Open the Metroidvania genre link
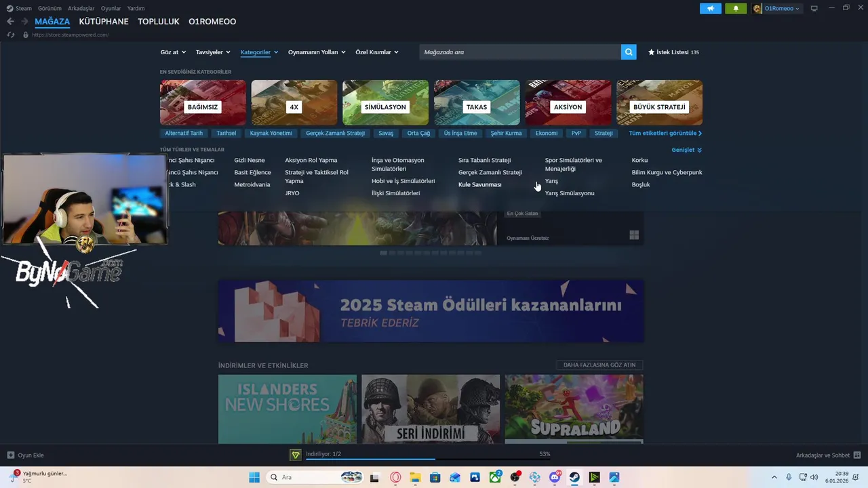Image resolution: width=868 pixels, height=488 pixels. pyautogui.click(x=252, y=184)
